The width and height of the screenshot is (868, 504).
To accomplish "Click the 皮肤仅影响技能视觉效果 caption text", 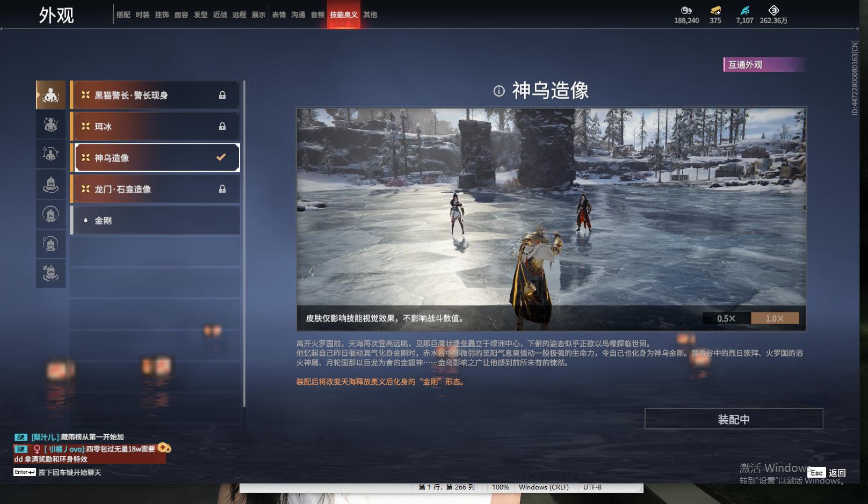I will [385, 318].
